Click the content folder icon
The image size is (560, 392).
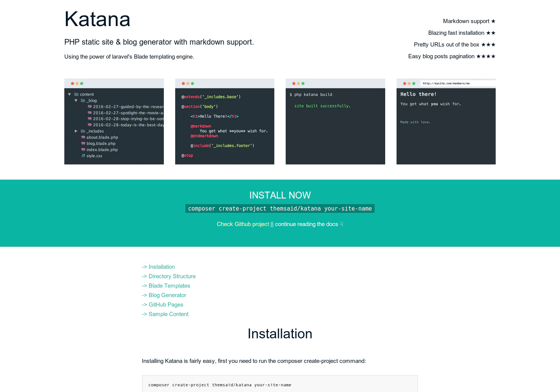(77, 94)
